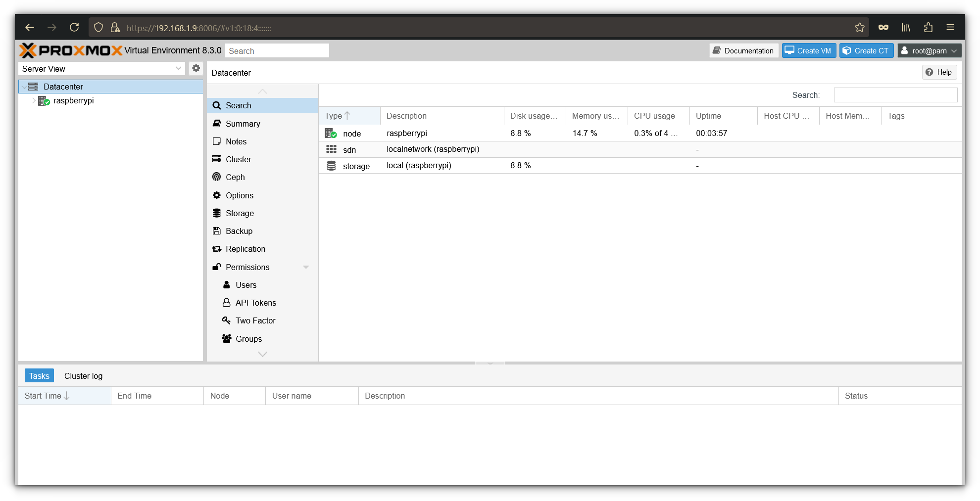This screenshot has height=501, width=980.
Task: Select the Replication panel icon
Action: click(x=217, y=249)
